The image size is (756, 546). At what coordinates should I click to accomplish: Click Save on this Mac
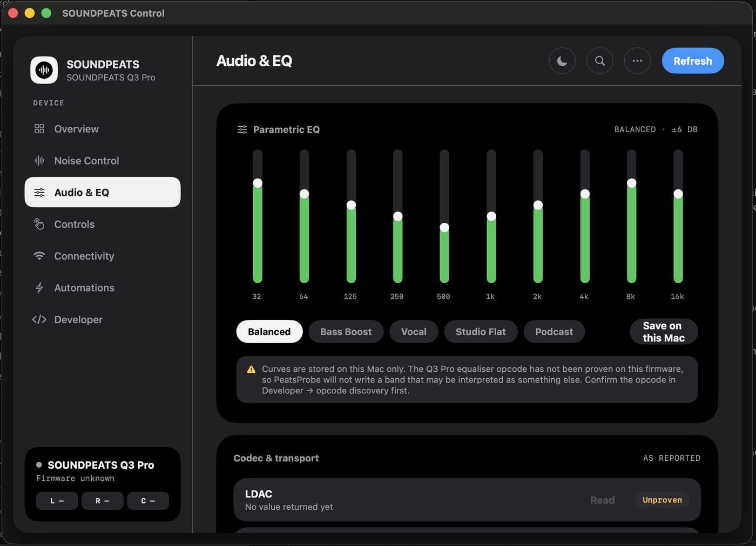point(664,332)
